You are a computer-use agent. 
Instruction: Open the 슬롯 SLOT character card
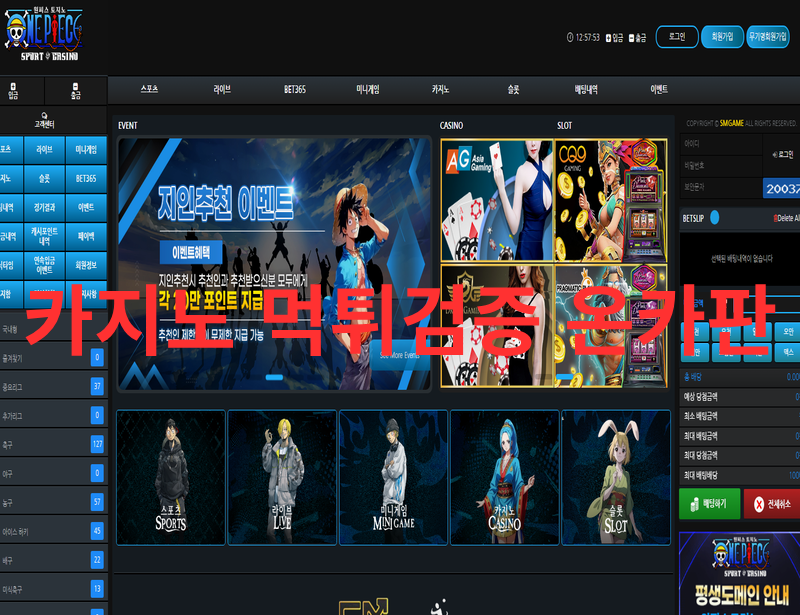tap(616, 478)
